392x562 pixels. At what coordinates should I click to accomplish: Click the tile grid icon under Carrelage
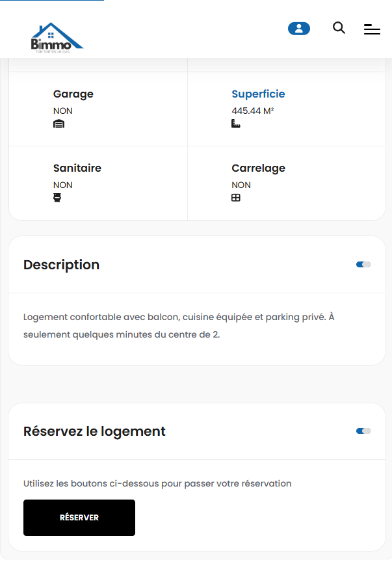pos(236,198)
